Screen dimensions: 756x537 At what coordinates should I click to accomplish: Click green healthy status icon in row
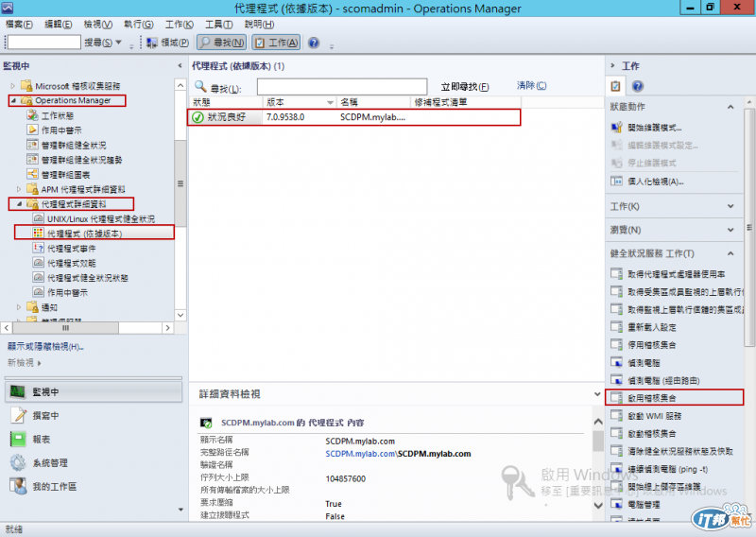point(198,117)
